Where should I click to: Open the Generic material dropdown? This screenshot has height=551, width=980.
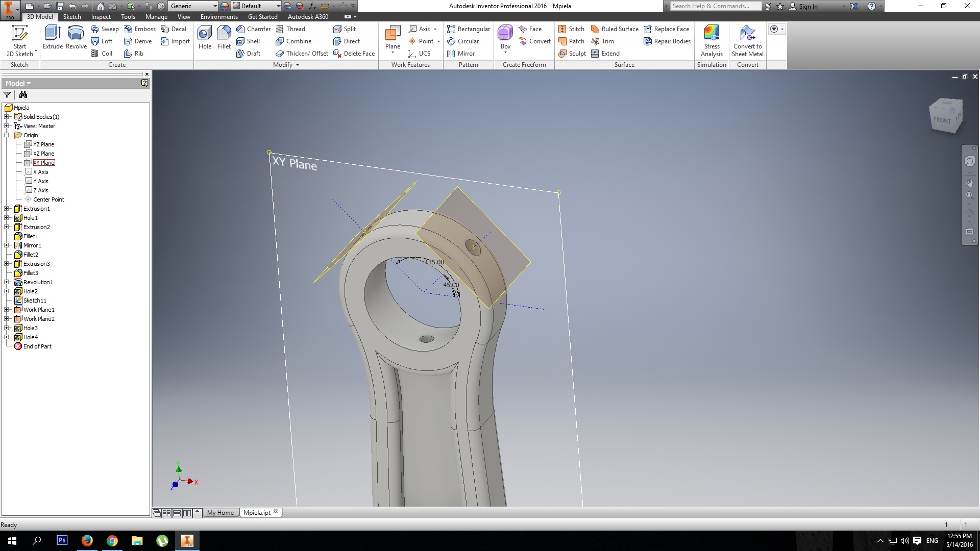pos(215,6)
